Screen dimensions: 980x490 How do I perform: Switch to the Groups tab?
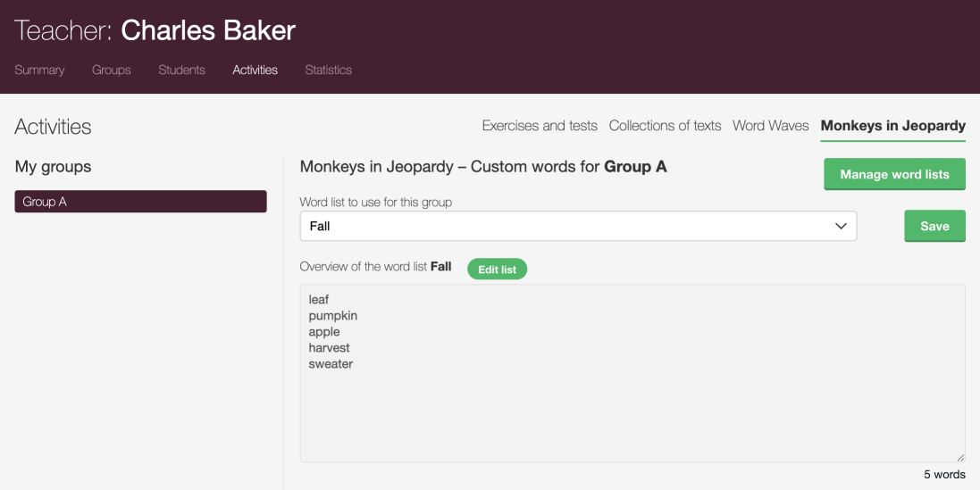pos(112,70)
